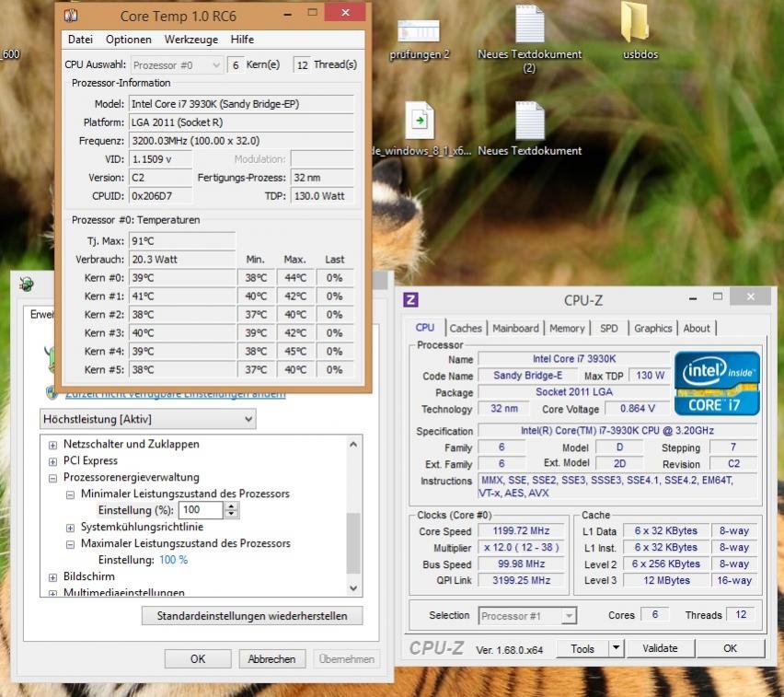Click the Kern #4 max temperature 45°C
Image resolution: width=784 pixels, height=697 pixels.
tap(295, 351)
